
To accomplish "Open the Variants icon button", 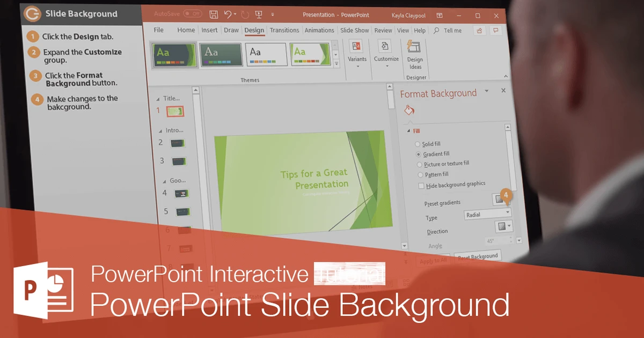I will (357, 47).
